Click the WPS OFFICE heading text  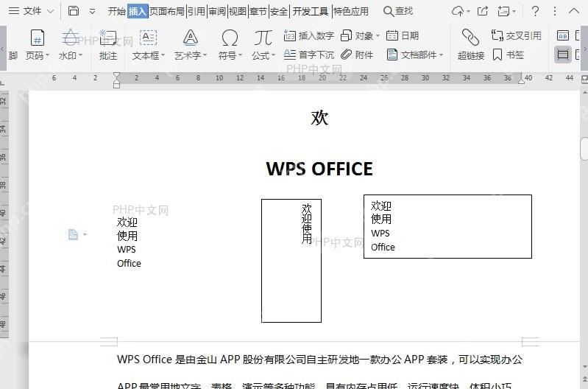(x=319, y=169)
